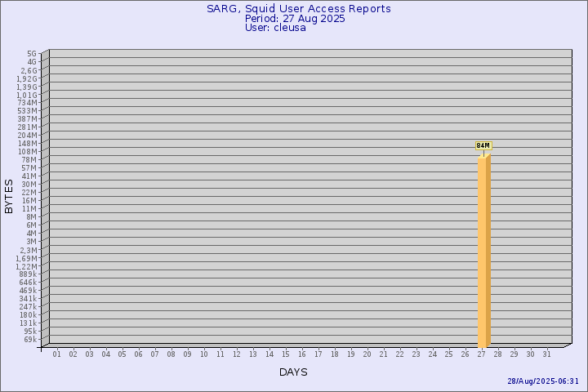
Task: Click the 'User: cleusa' label
Action: pyautogui.click(x=275, y=28)
